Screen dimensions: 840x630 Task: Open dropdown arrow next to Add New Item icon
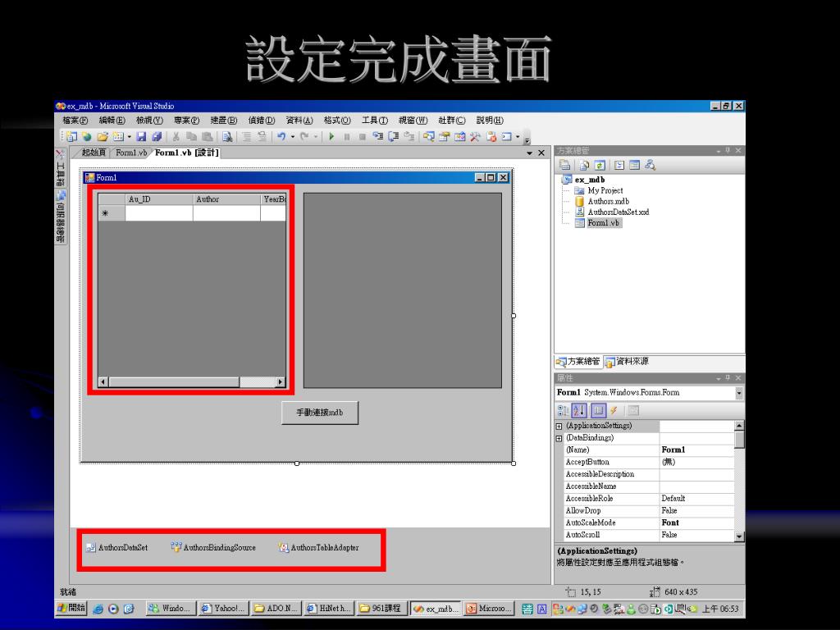pyautogui.click(x=129, y=137)
